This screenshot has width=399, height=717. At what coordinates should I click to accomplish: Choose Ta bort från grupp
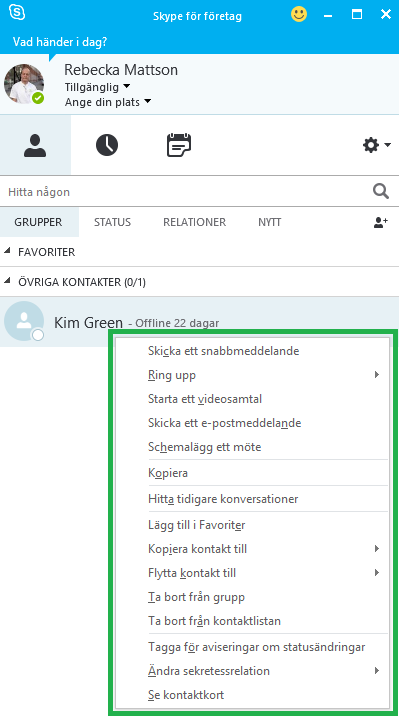point(252,597)
